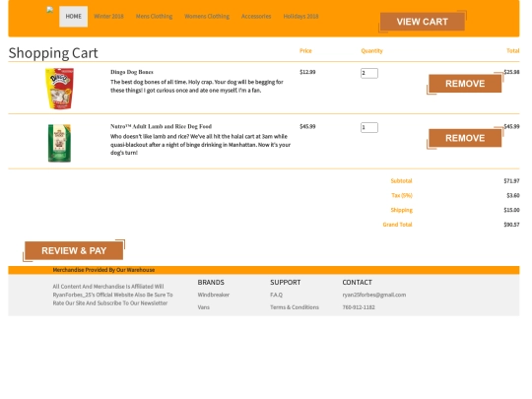Click the Nutro dog food product image
The height and width of the screenshot is (399, 532).
59,143
